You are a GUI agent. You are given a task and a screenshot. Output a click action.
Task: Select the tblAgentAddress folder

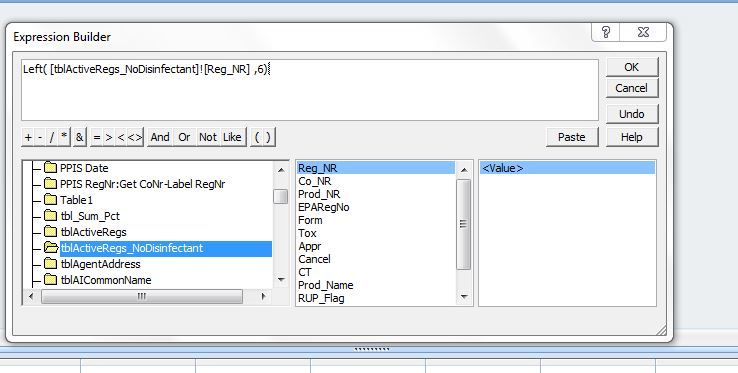100,264
